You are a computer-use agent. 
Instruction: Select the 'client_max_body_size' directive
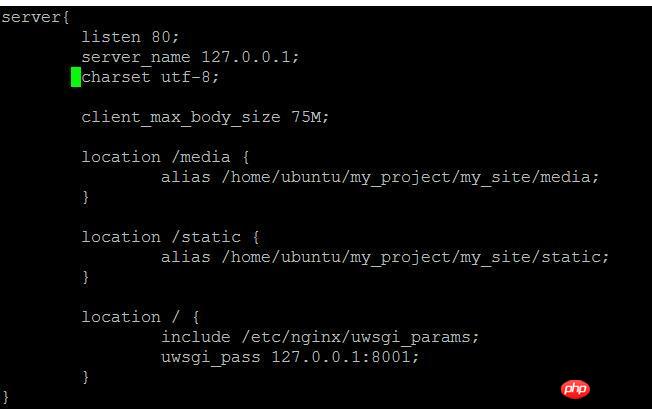click(181, 118)
